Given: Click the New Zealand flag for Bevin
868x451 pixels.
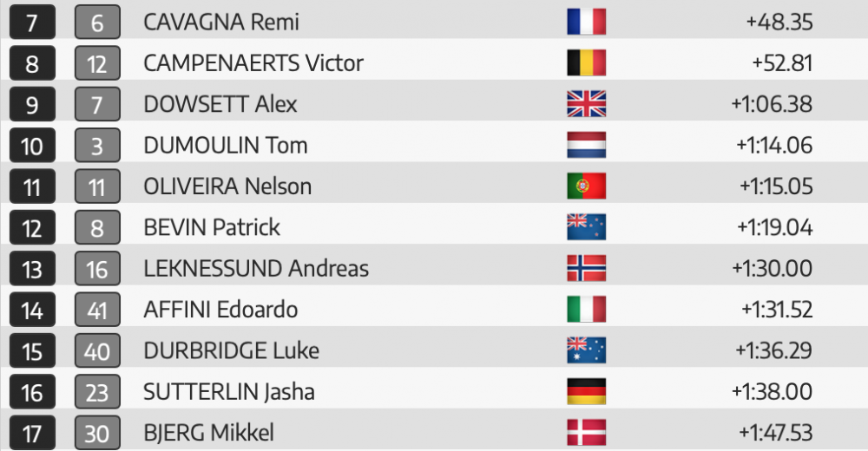Looking at the screenshot, I should [x=586, y=227].
